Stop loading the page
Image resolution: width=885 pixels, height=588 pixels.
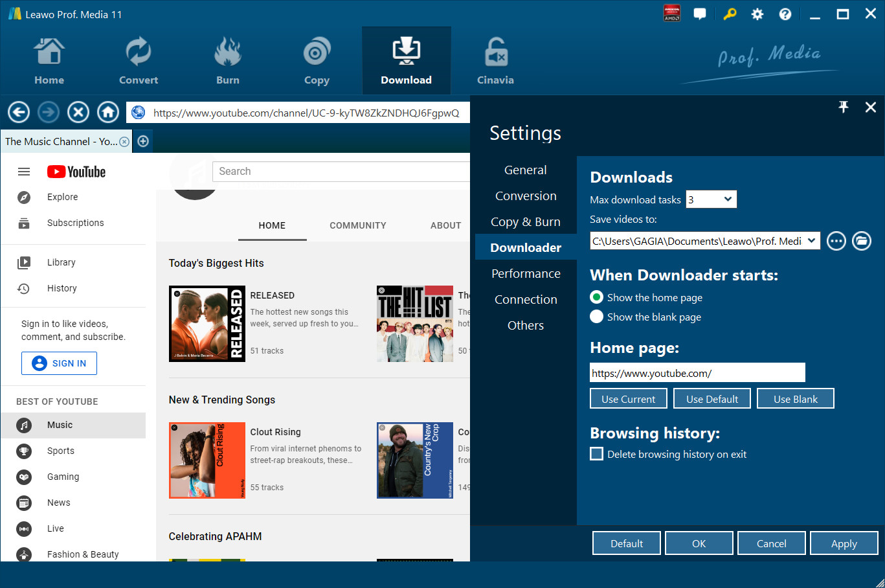[78, 113]
